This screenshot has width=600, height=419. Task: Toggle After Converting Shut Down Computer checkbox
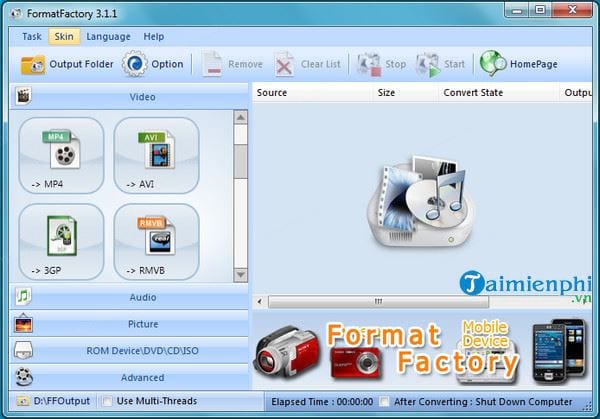tap(384, 401)
